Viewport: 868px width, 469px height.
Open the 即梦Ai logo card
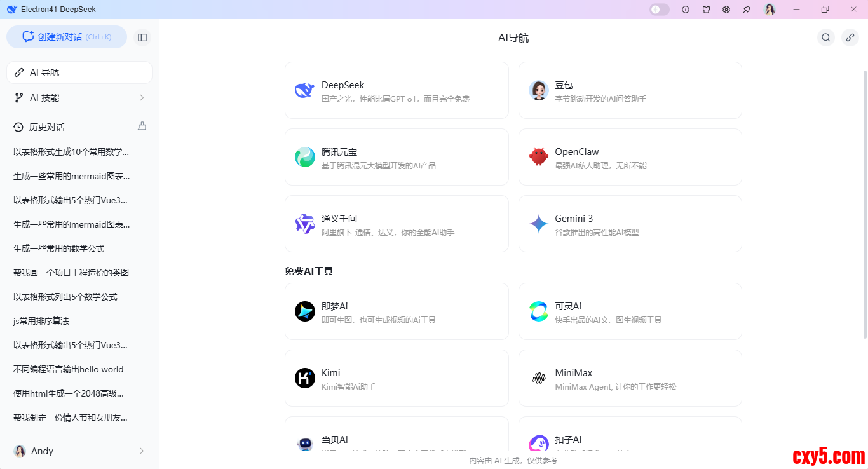click(397, 311)
